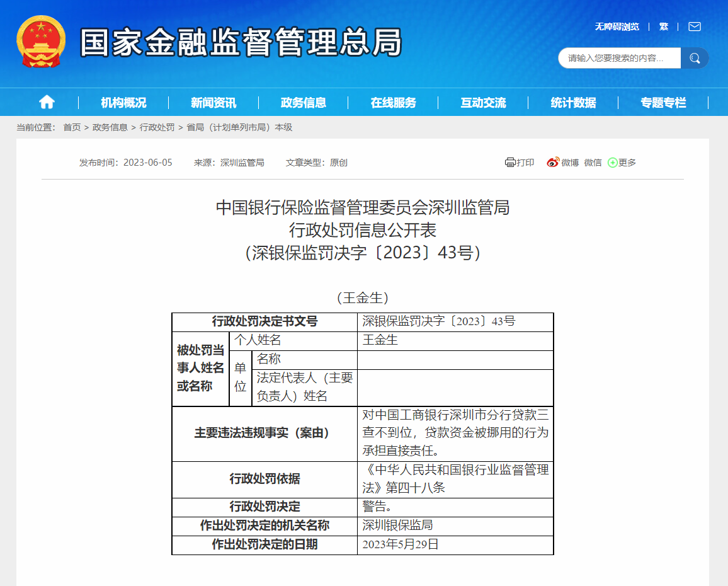Open the home icon in navigation bar

(x=47, y=102)
